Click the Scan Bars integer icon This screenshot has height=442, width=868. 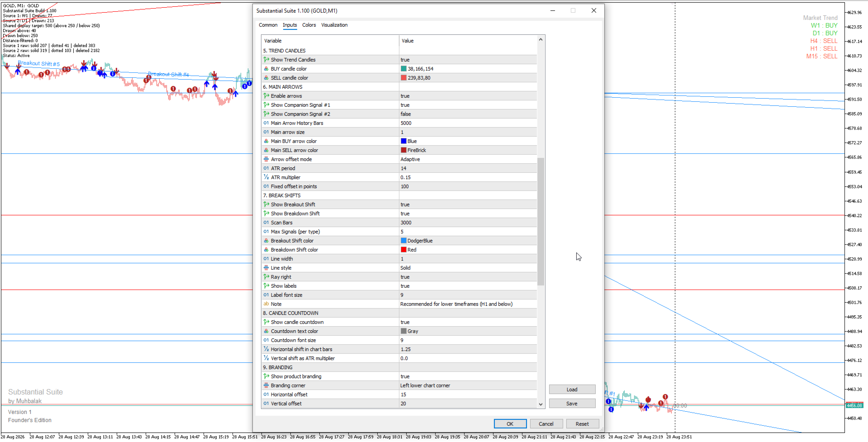[266, 223]
